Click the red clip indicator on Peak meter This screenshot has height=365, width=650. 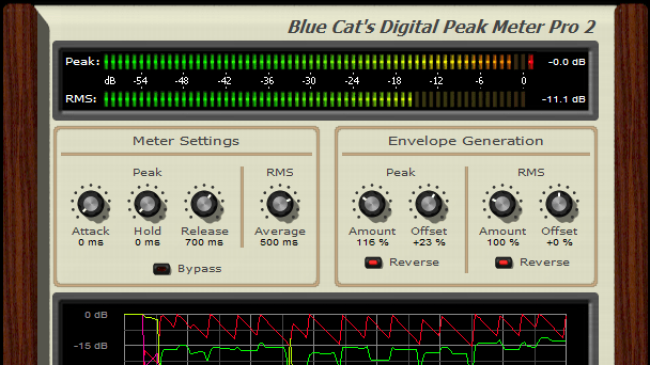coord(530,62)
